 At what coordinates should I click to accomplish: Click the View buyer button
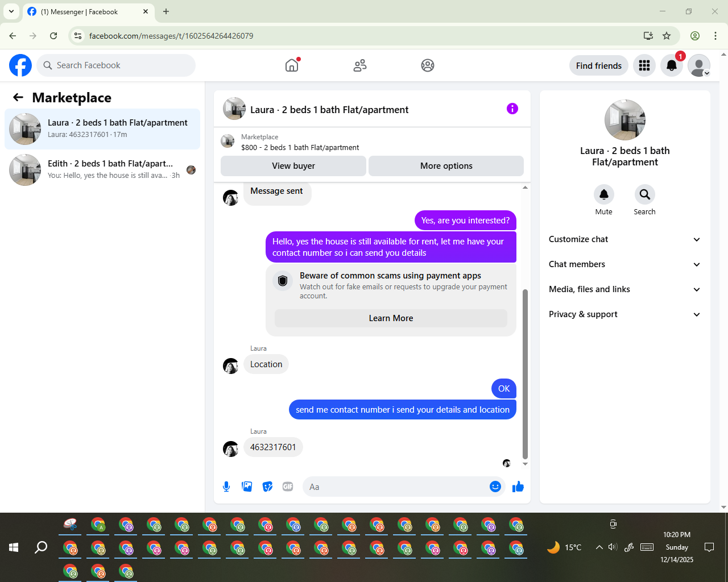293,166
